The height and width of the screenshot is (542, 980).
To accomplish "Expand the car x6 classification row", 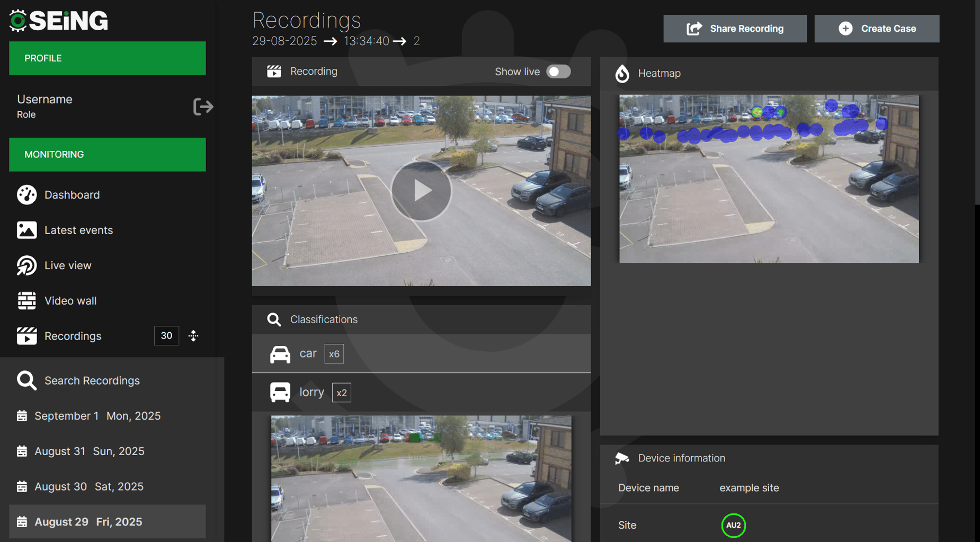I will coord(421,353).
